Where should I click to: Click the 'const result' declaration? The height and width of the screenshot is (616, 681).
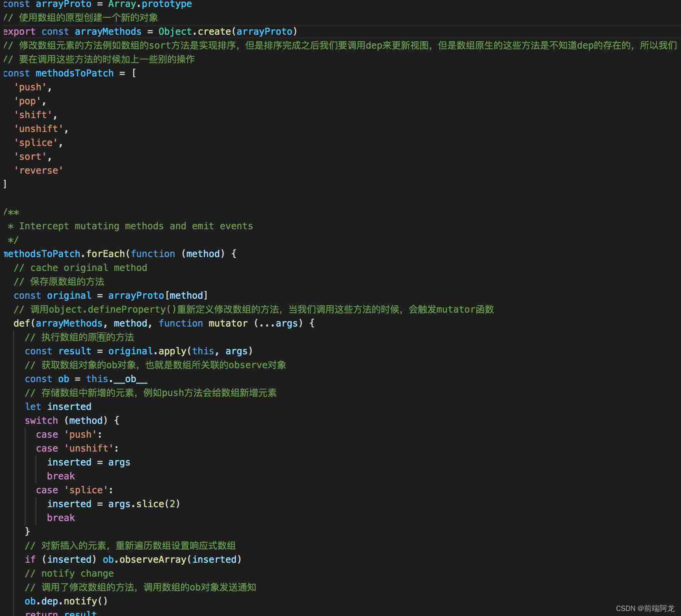58,351
